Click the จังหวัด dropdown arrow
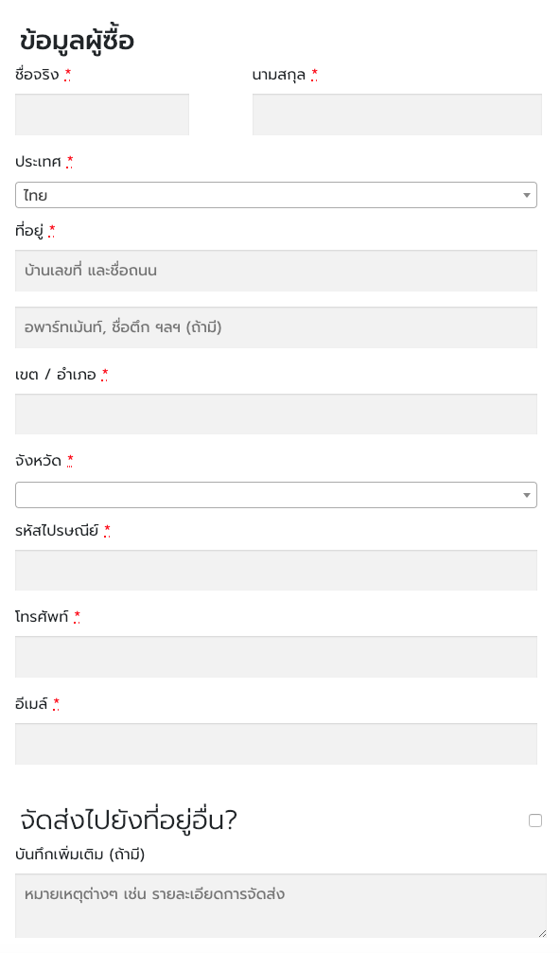 pos(527,495)
